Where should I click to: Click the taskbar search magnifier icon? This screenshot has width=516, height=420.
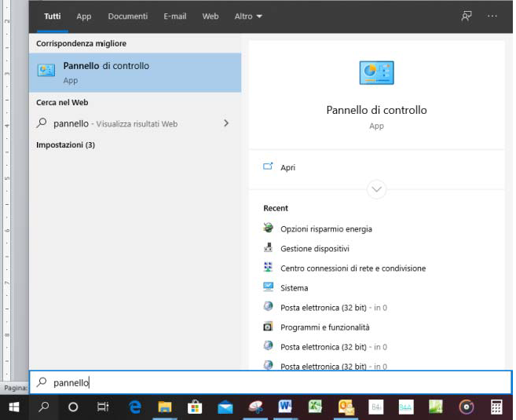[43, 407]
